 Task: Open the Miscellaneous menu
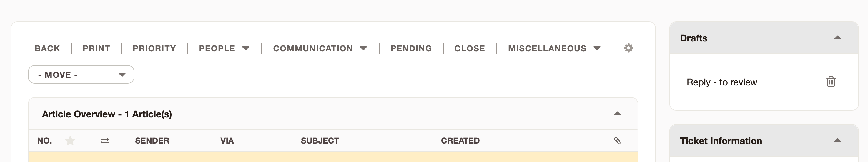point(554,48)
